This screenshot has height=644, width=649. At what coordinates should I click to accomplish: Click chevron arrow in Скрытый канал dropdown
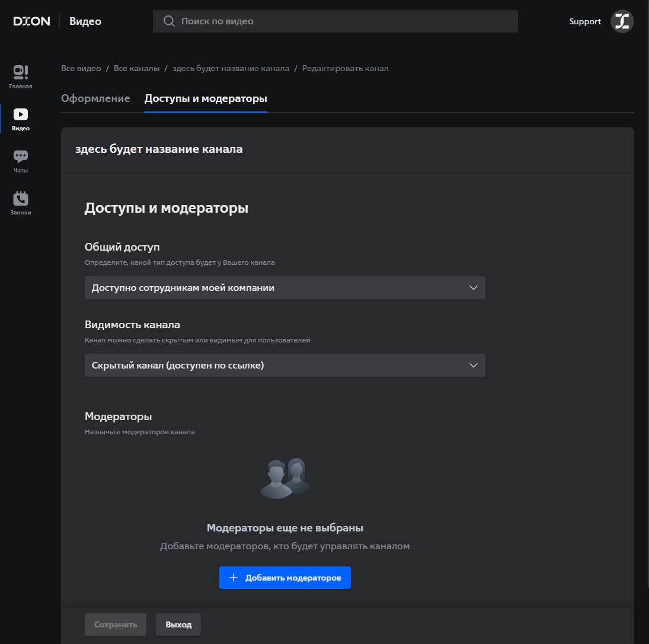point(473,366)
